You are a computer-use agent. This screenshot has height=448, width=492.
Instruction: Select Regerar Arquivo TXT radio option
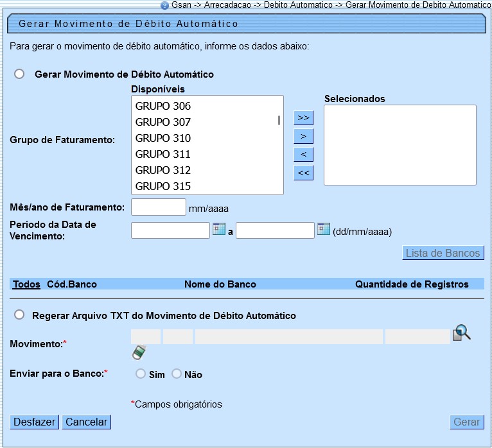point(19,314)
